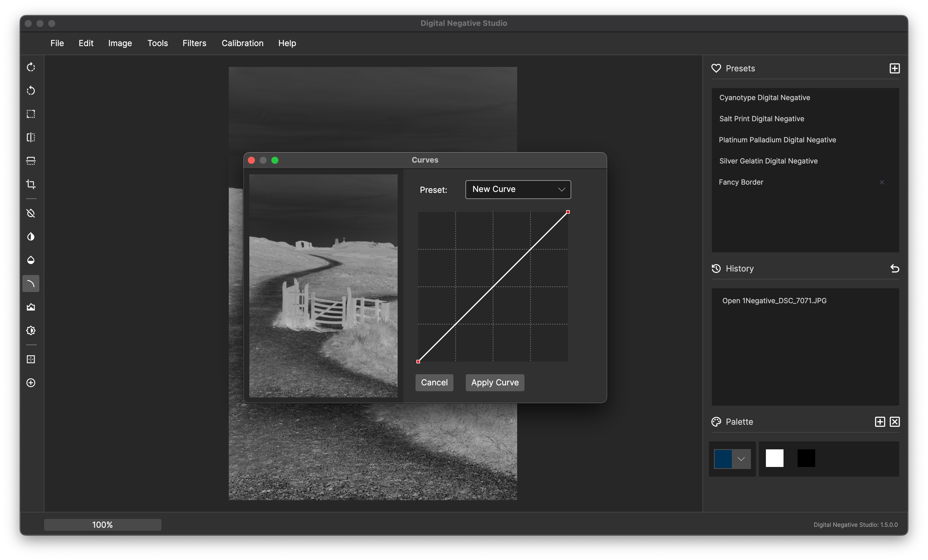Image resolution: width=928 pixels, height=560 pixels.
Task: Open the Levels histogram tool
Action: tap(31, 307)
